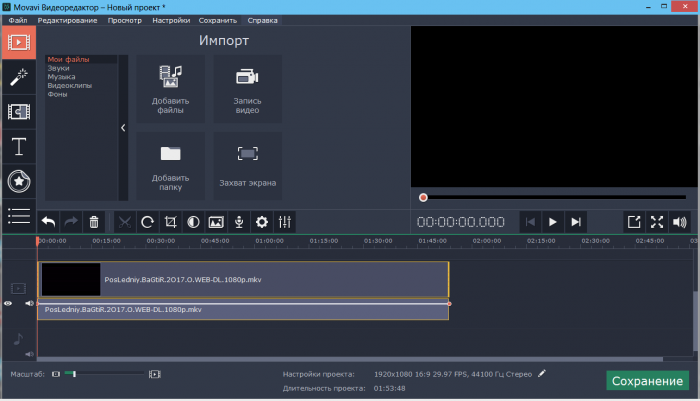This screenshot has width=700, height=401.
Task: Open clip properties gear icon
Action: [x=262, y=222]
